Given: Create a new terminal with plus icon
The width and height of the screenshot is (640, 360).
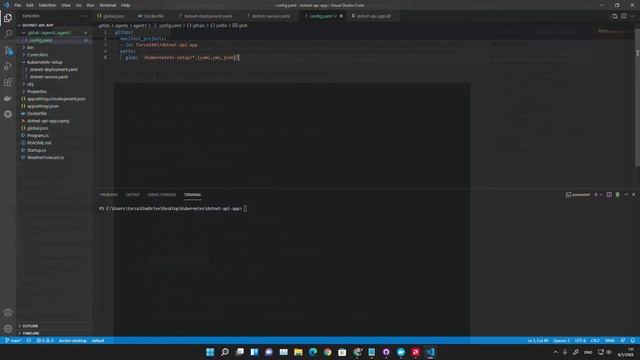Looking at the screenshot, I should tap(596, 195).
